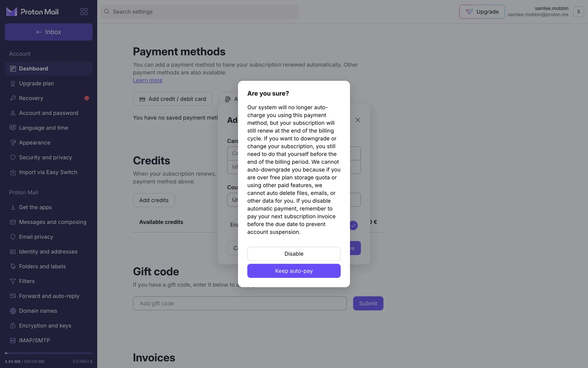The width and height of the screenshot is (588, 368).
Task: Open the samlee.mobbin account menu
Action: tap(578, 12)
